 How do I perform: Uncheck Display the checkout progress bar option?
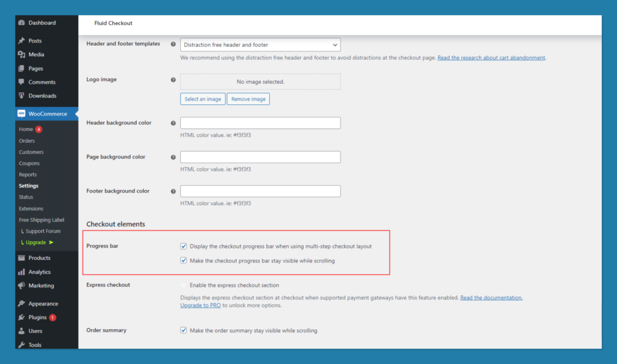[x=183, y=246]
